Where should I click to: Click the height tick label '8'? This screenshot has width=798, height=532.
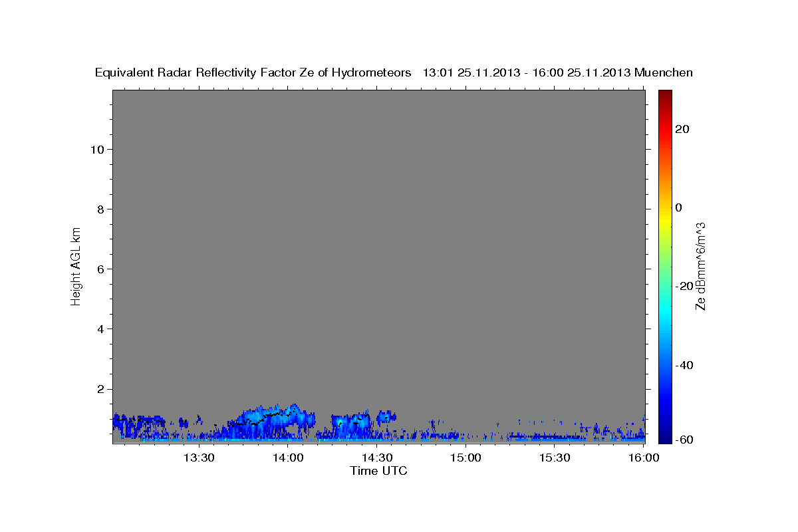click(101, 209)
